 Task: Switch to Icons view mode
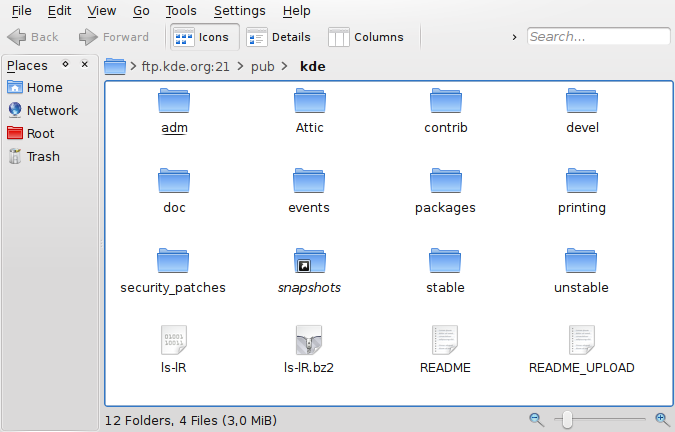(x=202, y=37)
